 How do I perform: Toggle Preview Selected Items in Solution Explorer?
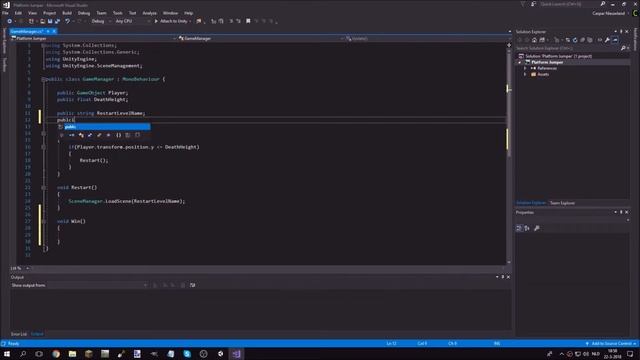click(x=615, y=40)
